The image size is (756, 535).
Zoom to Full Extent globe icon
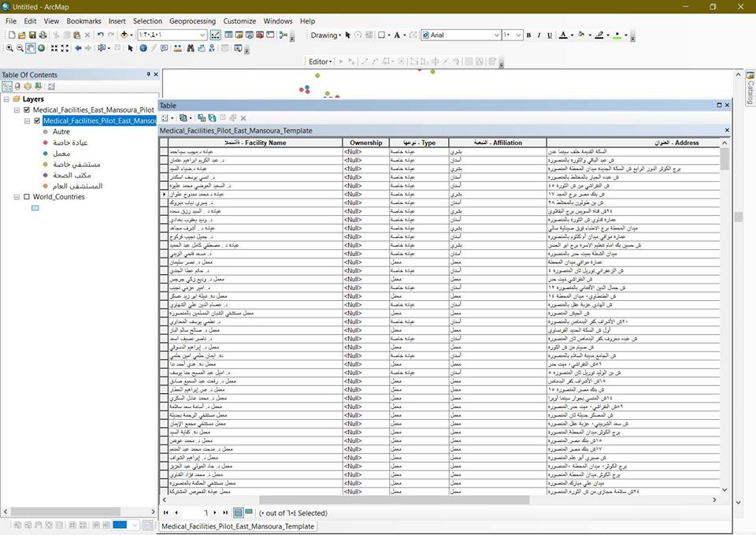coord(42,48)
